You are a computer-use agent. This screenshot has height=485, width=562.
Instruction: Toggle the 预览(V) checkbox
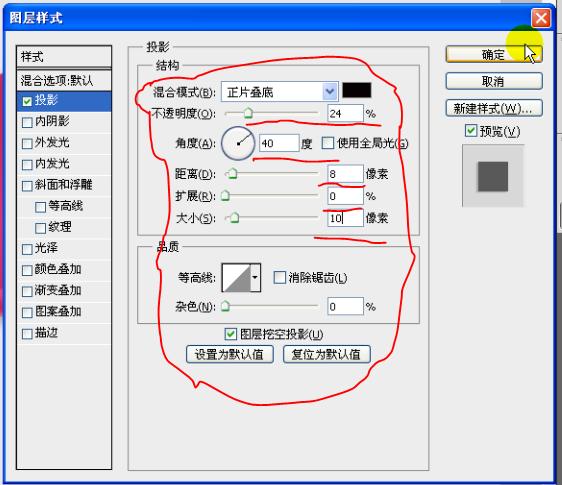(x=471, y=131)
